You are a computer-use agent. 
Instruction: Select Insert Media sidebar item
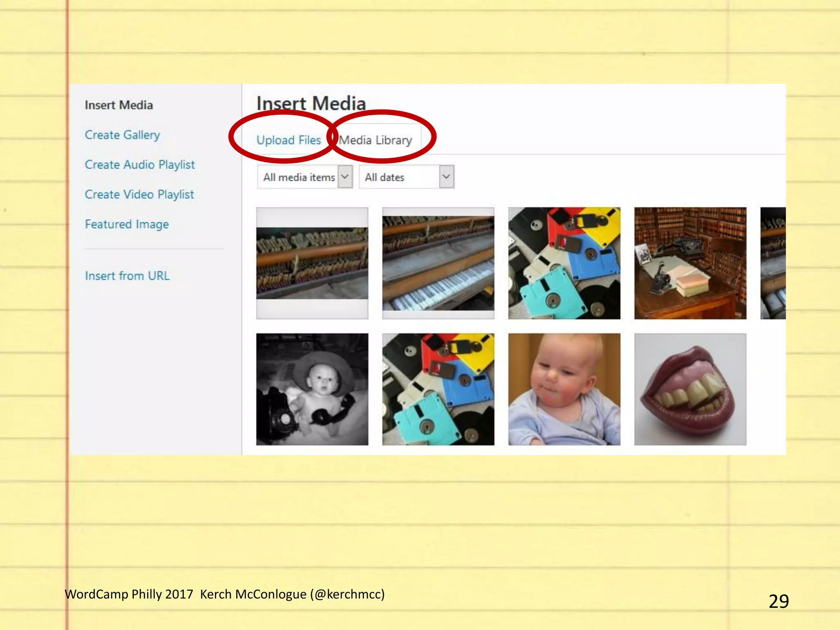119,105
